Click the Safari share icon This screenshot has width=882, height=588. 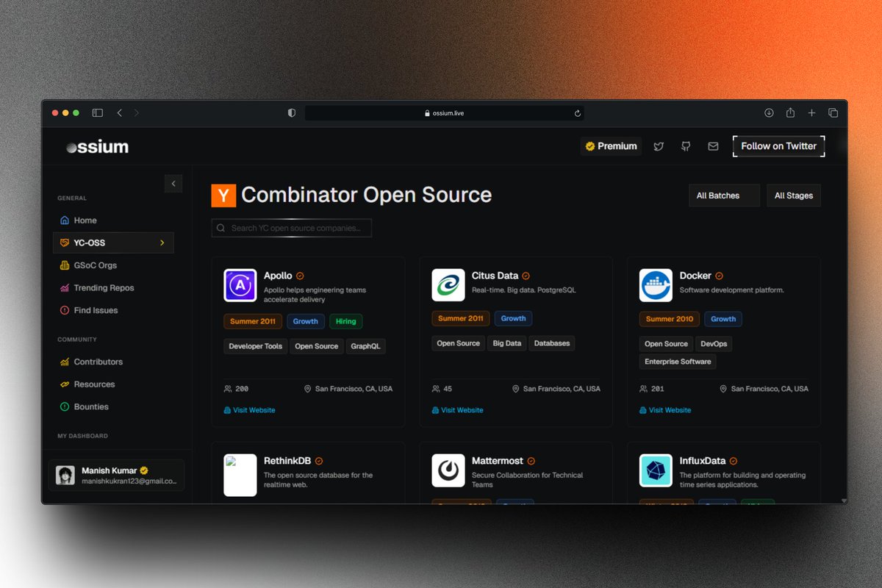tap(790, 112)
